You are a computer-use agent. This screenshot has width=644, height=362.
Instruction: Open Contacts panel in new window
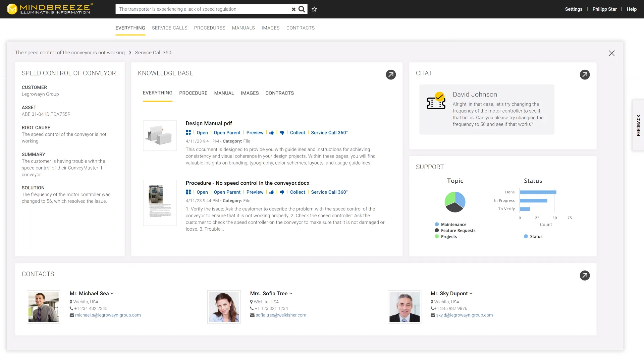[x=585, y=275]
